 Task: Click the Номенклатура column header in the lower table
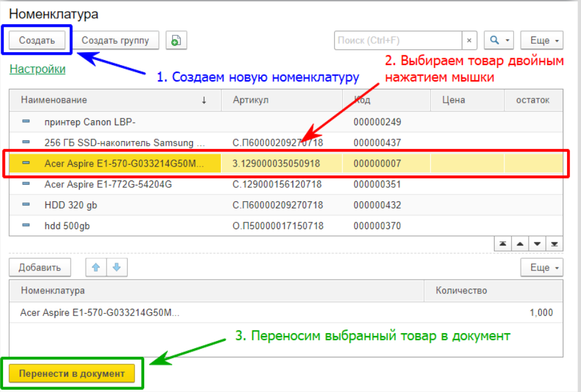[x=217, y=291]
